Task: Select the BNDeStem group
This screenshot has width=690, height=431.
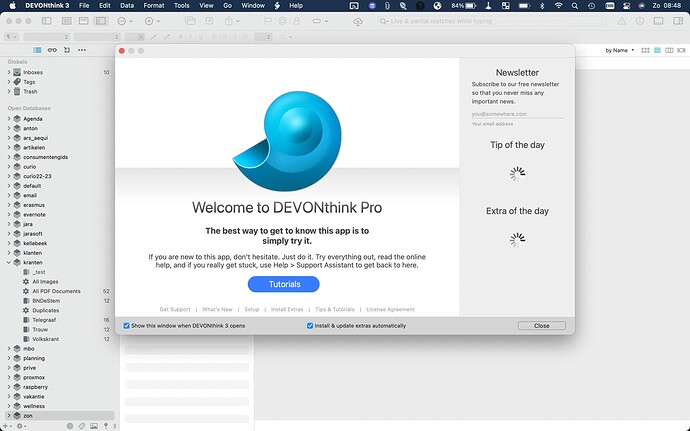Action: coord(46,301)
